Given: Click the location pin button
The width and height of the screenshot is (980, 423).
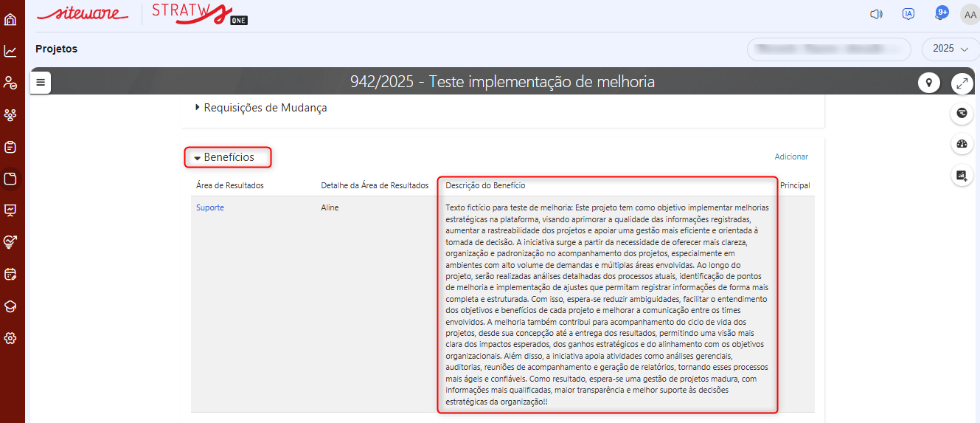Looking at the screenshot, I should coord(928,83).
